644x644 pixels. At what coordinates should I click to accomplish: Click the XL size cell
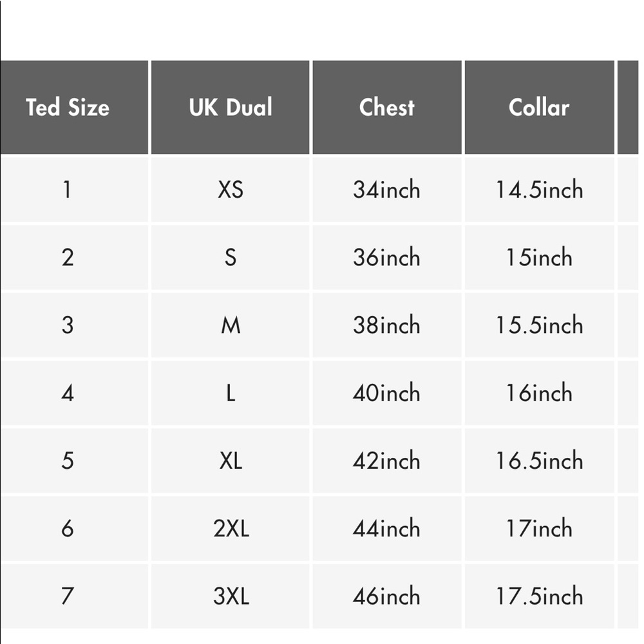231,460
